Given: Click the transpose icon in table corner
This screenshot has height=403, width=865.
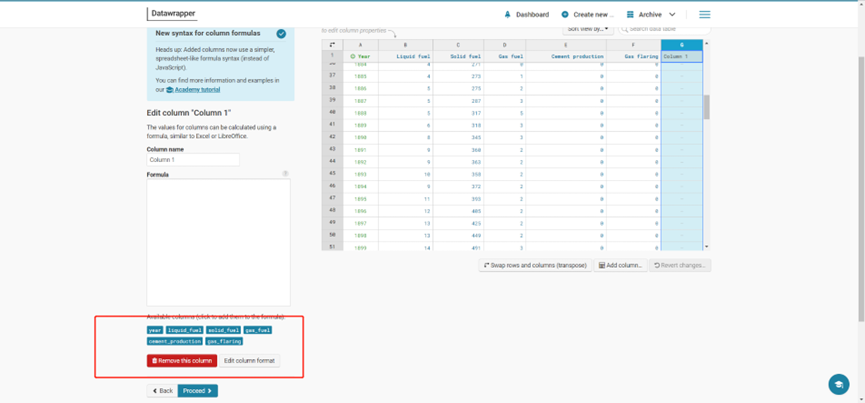Looking at the screenshot, I should coord(332,45).
